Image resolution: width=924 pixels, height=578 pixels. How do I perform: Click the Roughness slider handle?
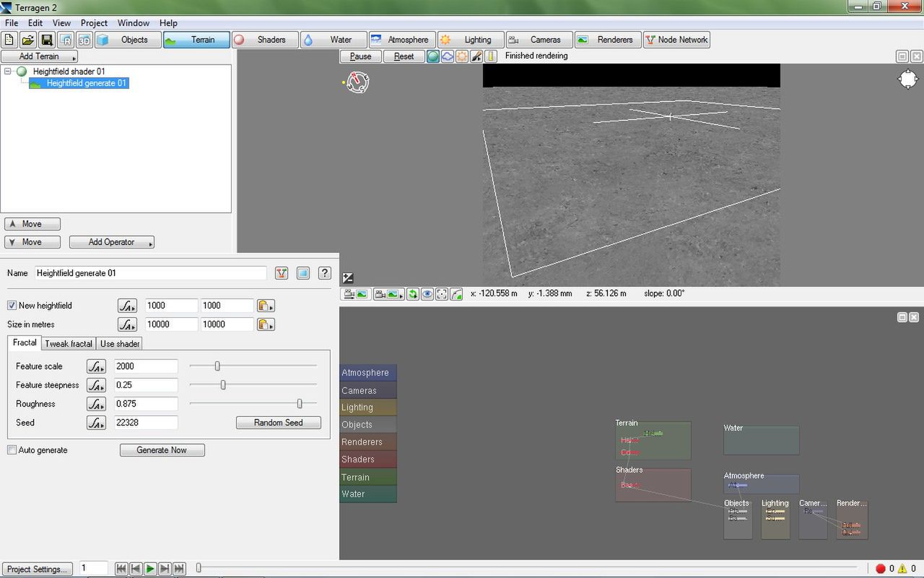(300, 404)
